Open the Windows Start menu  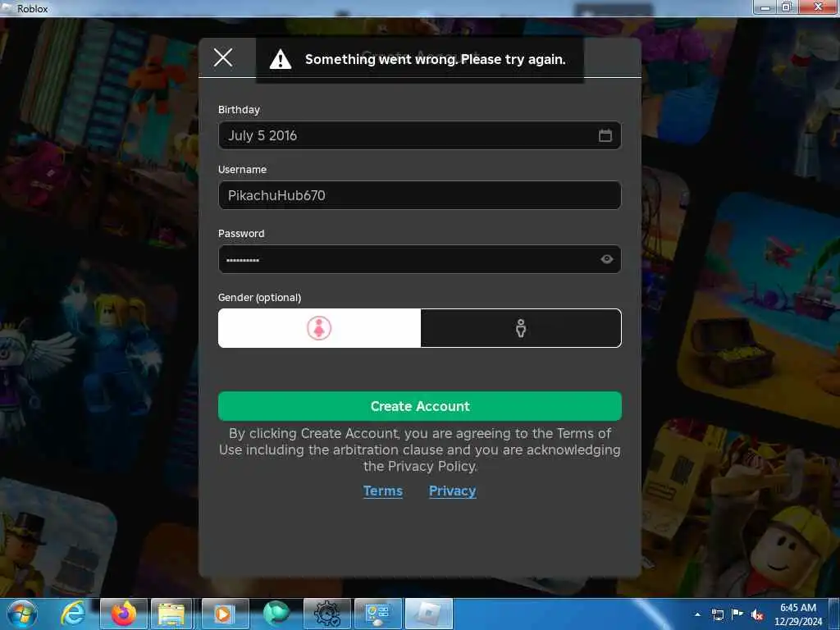21,614
